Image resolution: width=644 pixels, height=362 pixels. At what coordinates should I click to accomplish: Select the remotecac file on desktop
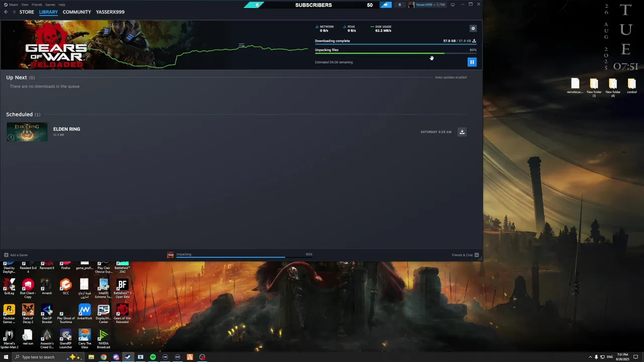click(x=575, y=86)
